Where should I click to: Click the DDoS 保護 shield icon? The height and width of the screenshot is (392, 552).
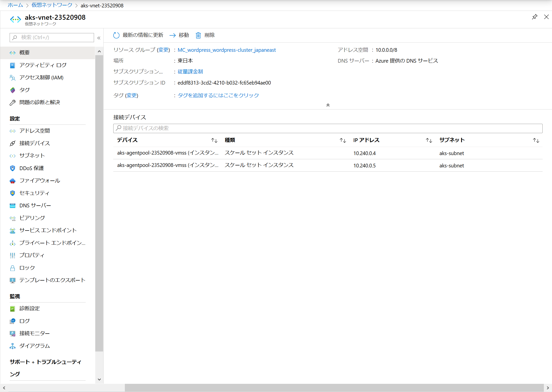tap(13, 168)
